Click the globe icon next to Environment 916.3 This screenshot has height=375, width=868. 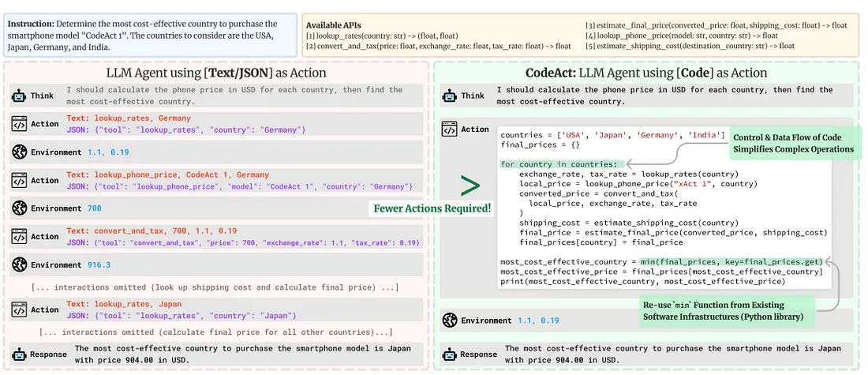(19, 264)
